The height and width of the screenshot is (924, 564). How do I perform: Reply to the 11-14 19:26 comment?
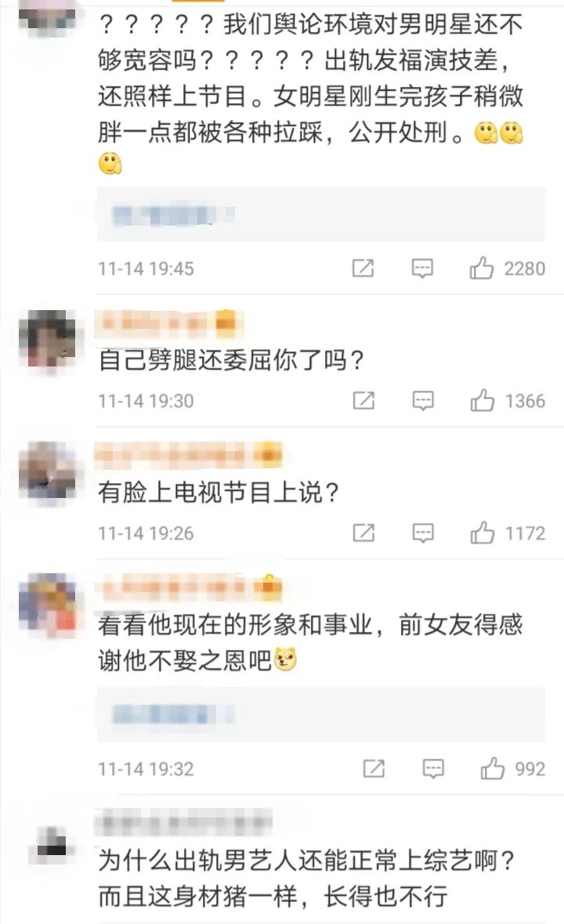422,532
